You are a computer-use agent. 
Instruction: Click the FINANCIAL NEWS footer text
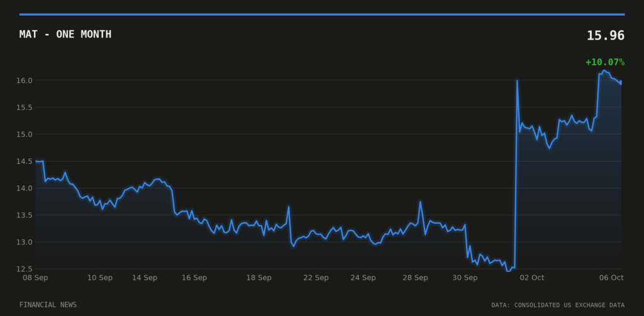pyautogui.click(x=48, y=305)
